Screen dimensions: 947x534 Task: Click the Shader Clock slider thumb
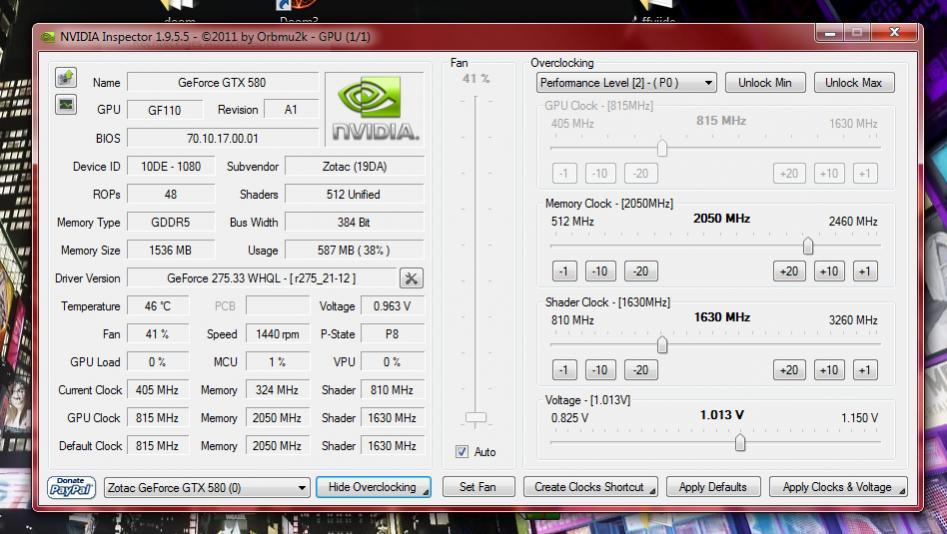662,344
